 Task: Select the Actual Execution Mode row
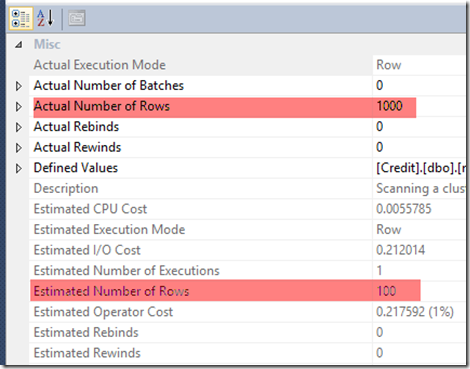coord(247,65)
